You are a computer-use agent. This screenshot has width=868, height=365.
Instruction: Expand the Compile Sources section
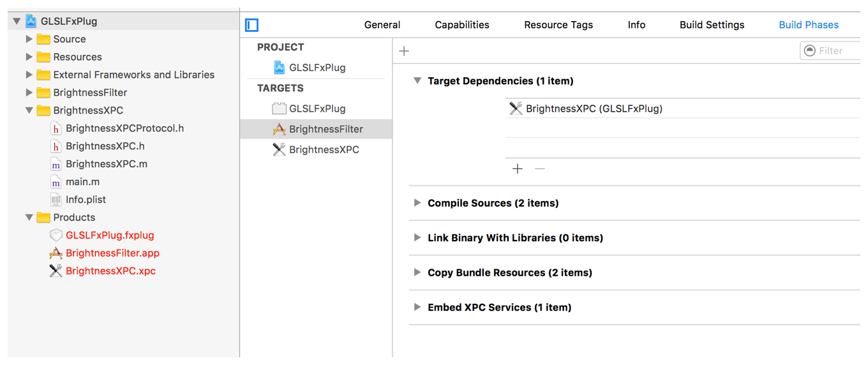tap(417, 203)
